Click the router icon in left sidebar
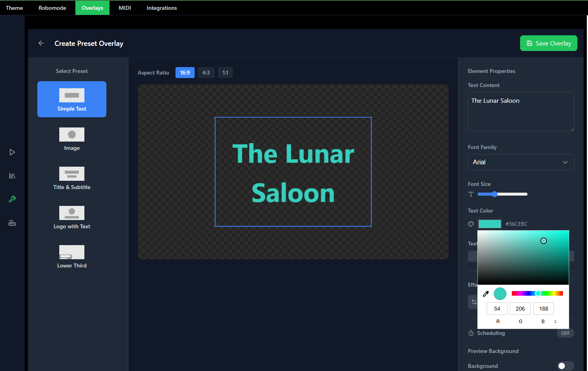588x371 pixels. [12, 223]
